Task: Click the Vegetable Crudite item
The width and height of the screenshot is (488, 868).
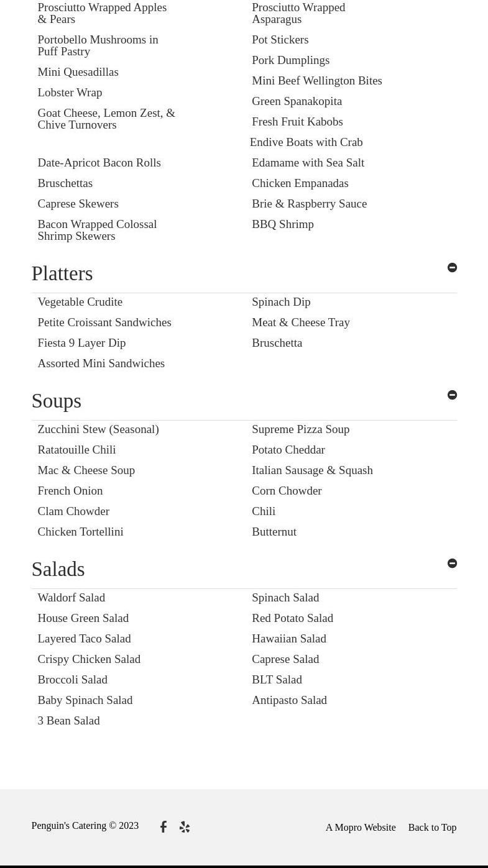Action: point(80,302)
